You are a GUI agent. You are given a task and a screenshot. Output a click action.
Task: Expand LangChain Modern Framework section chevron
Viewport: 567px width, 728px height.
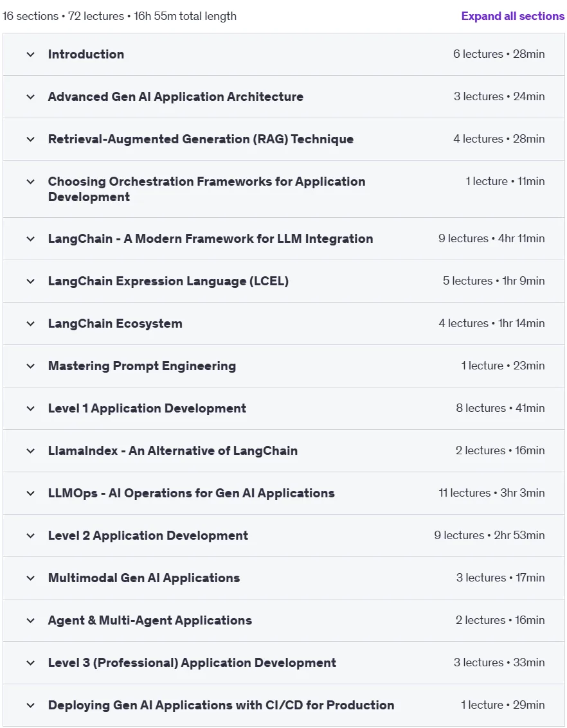[31, 239]
